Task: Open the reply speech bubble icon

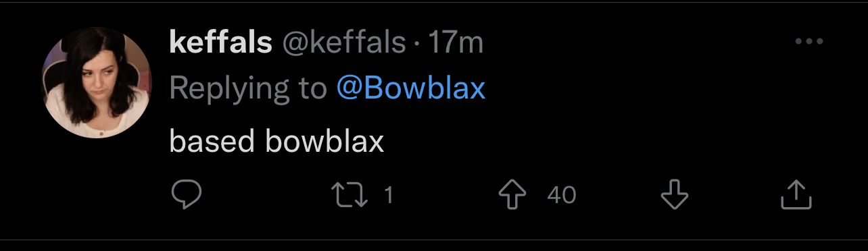Action: (186, 195)
